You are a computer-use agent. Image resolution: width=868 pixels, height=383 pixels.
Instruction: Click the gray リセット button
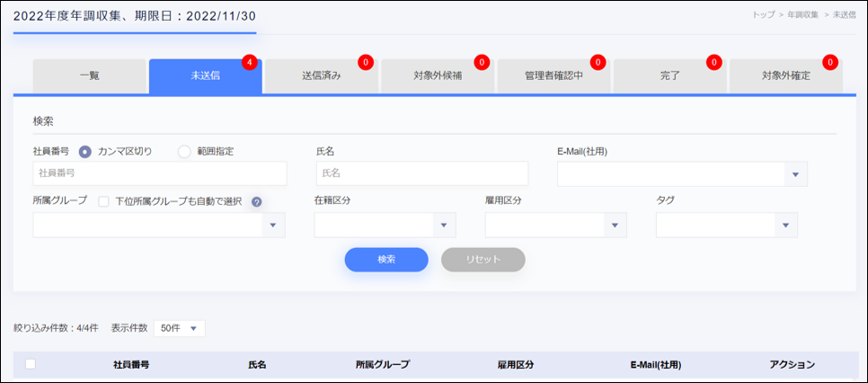tap(483, 259)
